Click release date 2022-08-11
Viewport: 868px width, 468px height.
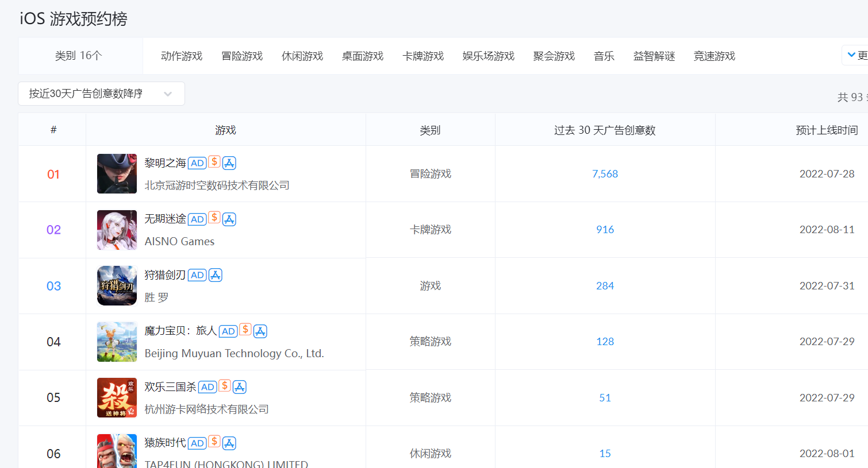tap(827, 230)
